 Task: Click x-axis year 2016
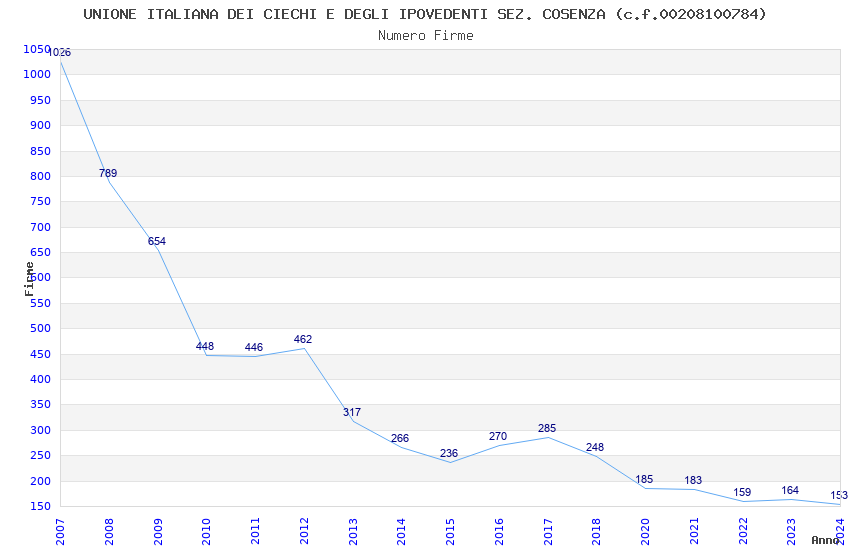pyautogui.click(x=499, y=532)
